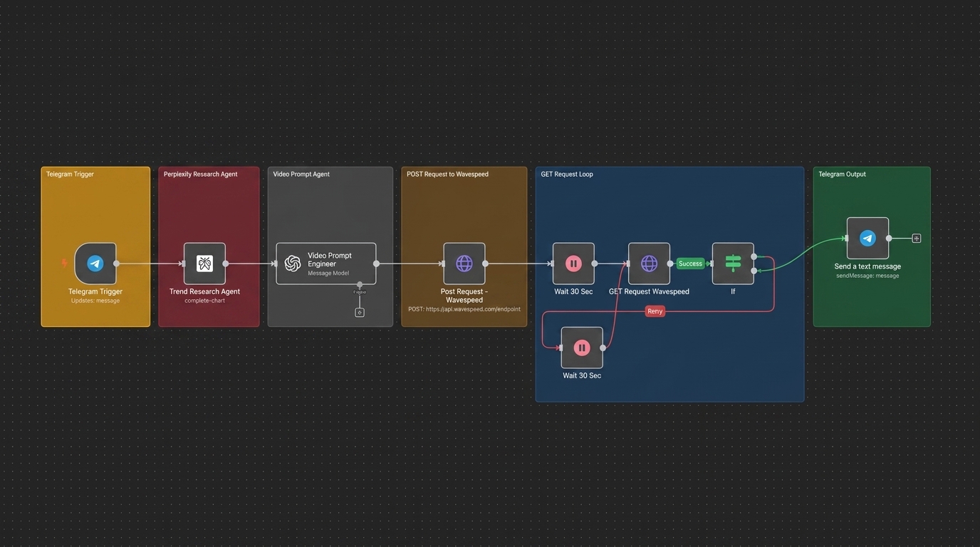Click the Trend Research Agent node icon
The width and height of the screenshot is (980, 547).
pos(204,264)
